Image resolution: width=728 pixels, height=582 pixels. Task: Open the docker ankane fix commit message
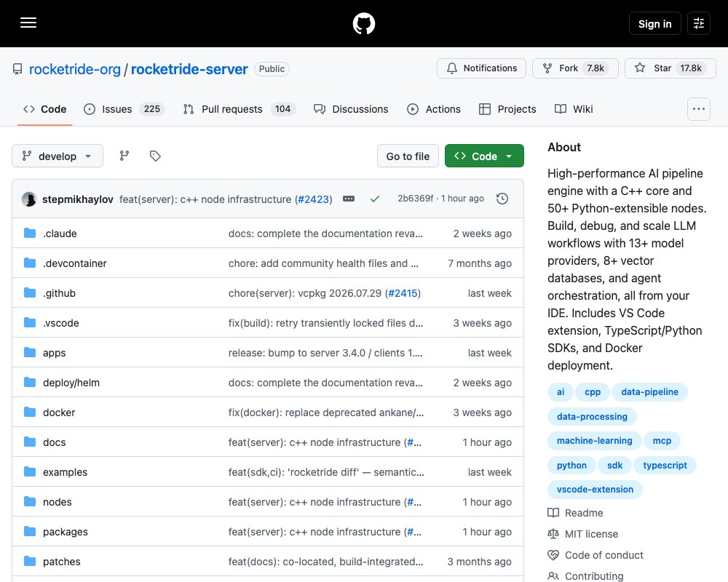click(x=326, y=412)
